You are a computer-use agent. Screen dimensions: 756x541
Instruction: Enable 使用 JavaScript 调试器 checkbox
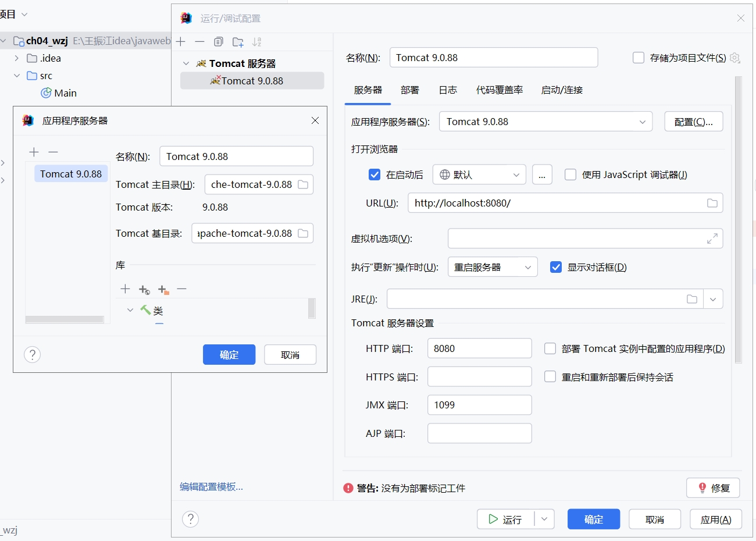[570, 175]
